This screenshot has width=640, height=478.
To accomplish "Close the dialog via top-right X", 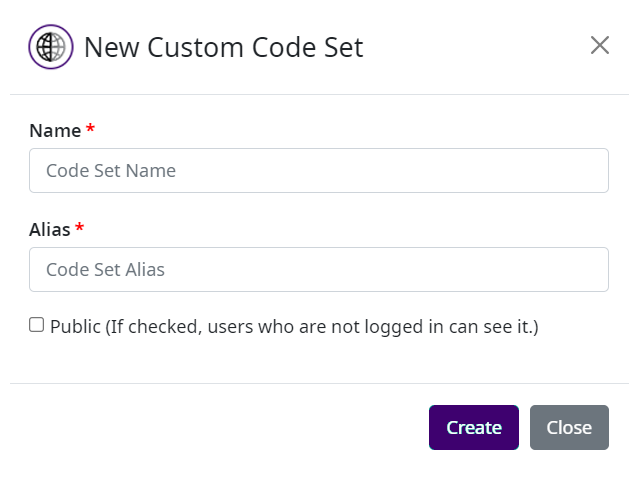I will coord(599,45).
